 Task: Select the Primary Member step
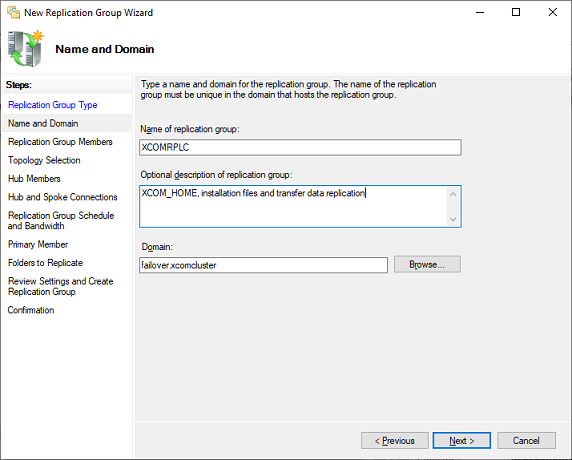(38, 244)
